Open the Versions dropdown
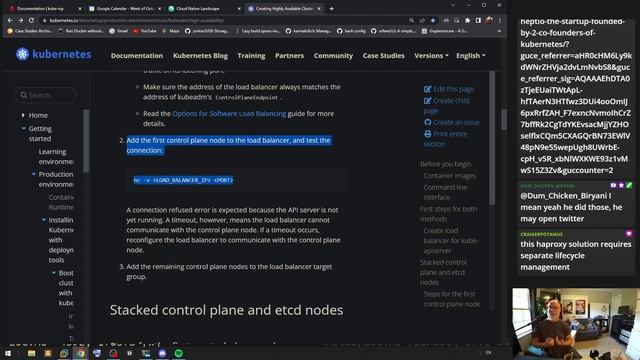640x360 pixels. pyautogui.click(x=431, y=56)
